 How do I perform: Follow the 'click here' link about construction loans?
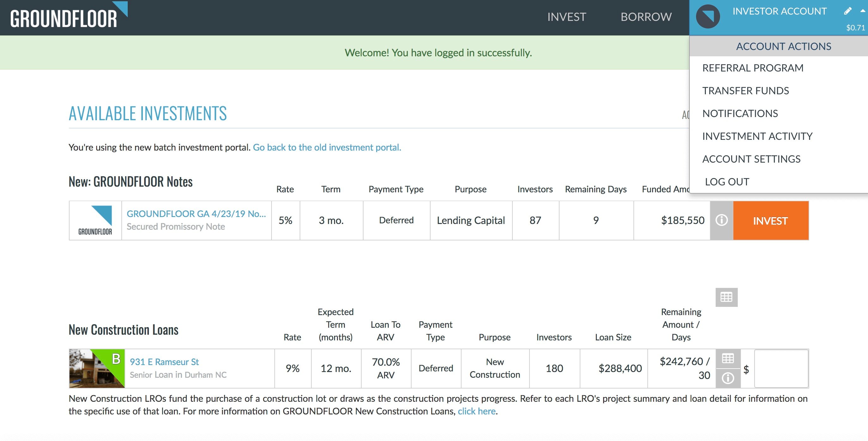pos(476,411)
